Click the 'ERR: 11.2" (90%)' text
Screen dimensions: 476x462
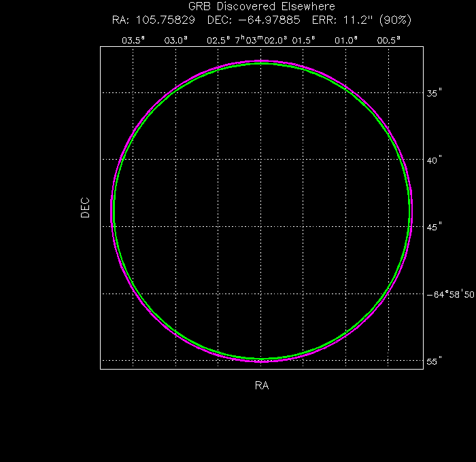362,20
